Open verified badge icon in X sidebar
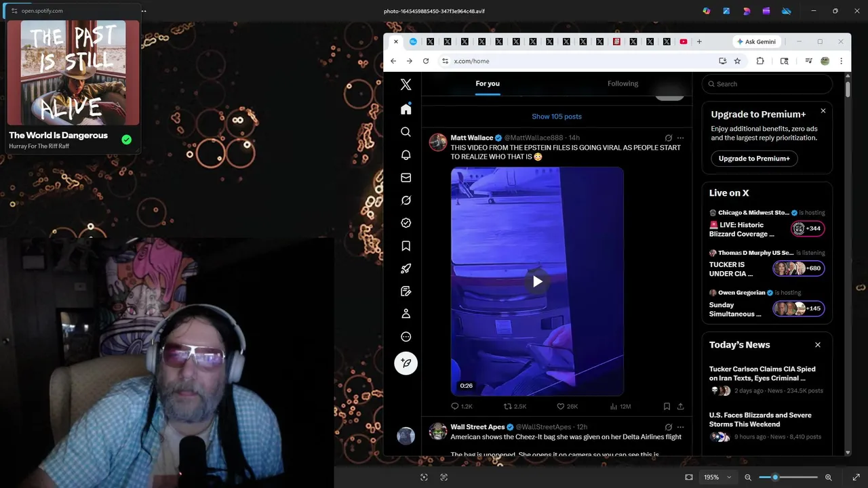Image resolution: width=868 pixels, height=488 pixels. click(406, 223)
